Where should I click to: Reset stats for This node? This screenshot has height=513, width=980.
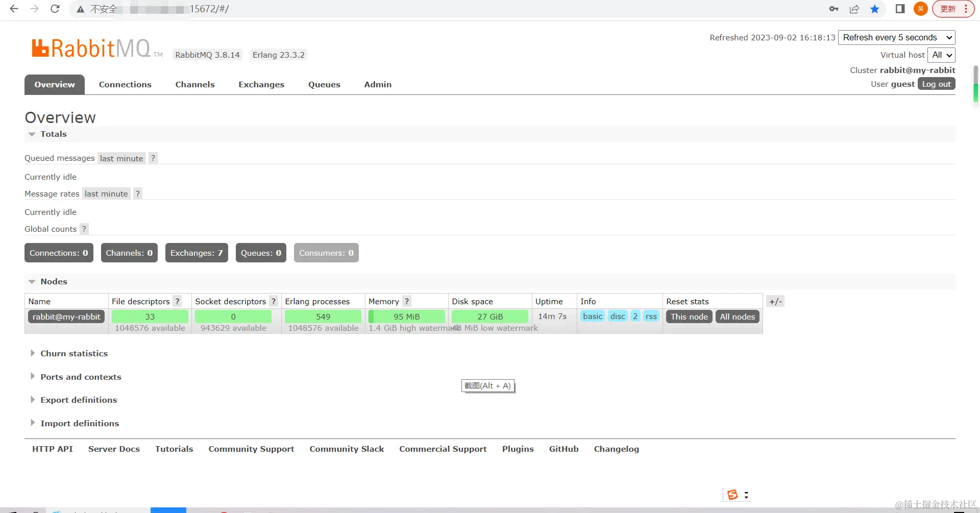689,316
